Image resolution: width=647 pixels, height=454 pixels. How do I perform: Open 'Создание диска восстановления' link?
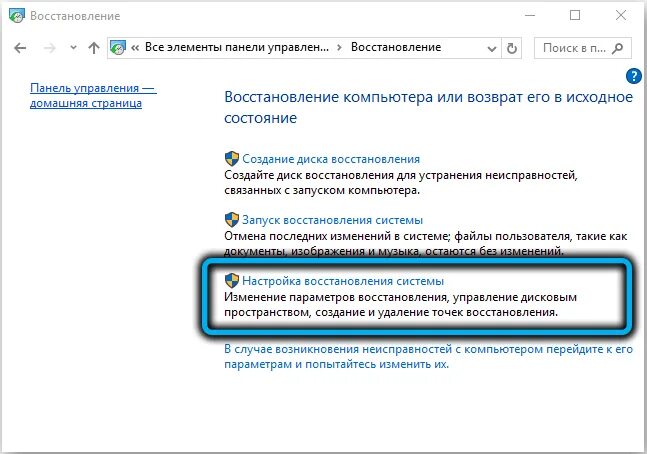[331, 159]
